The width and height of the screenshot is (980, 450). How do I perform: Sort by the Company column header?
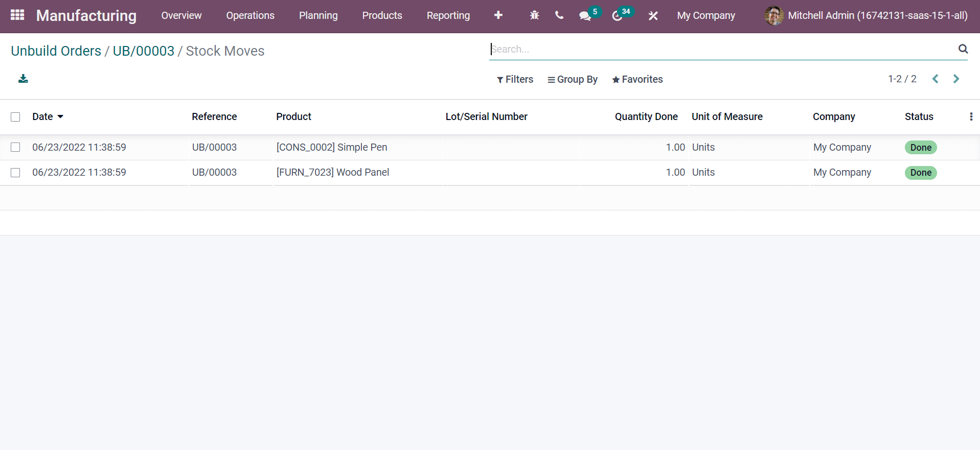834,116
